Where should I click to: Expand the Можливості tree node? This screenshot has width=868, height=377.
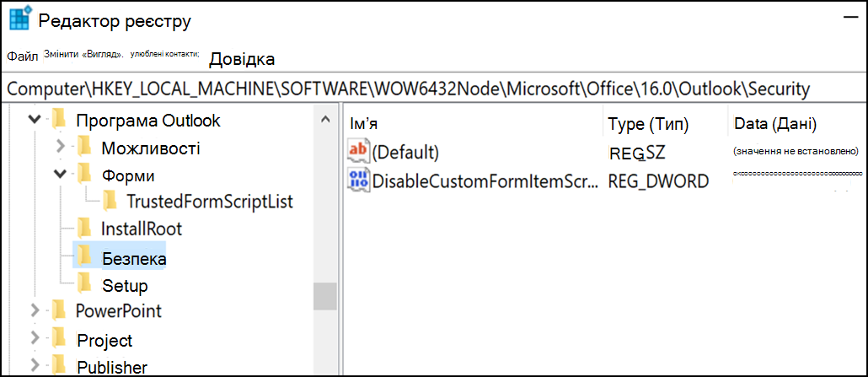(x=61, y=148)
